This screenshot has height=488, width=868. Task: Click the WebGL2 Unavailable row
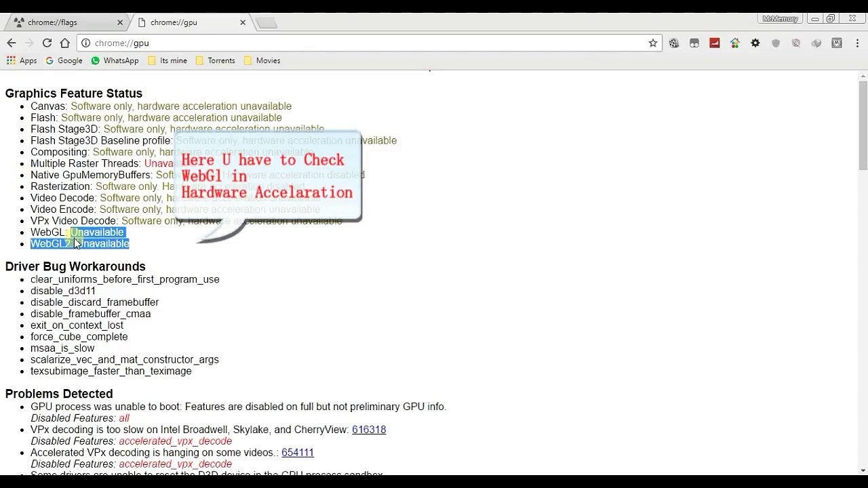pyautogui.click(x=79, y=244)
